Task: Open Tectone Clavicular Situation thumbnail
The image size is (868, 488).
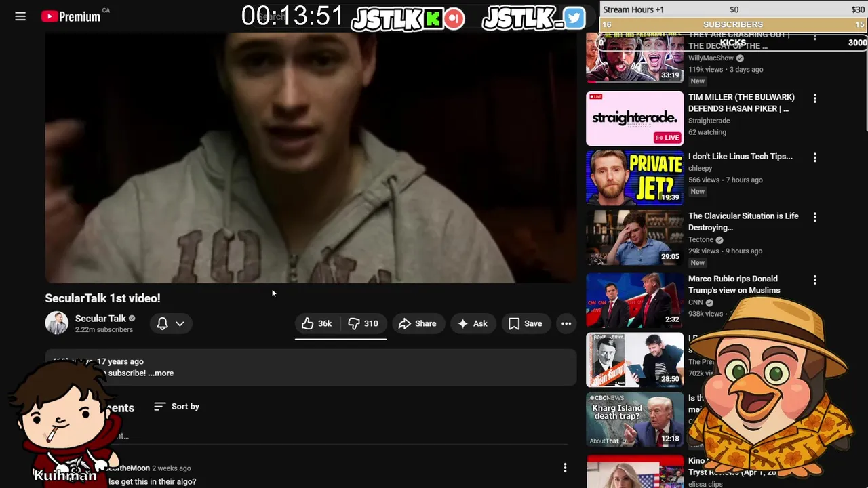Action: click(635, 237)
